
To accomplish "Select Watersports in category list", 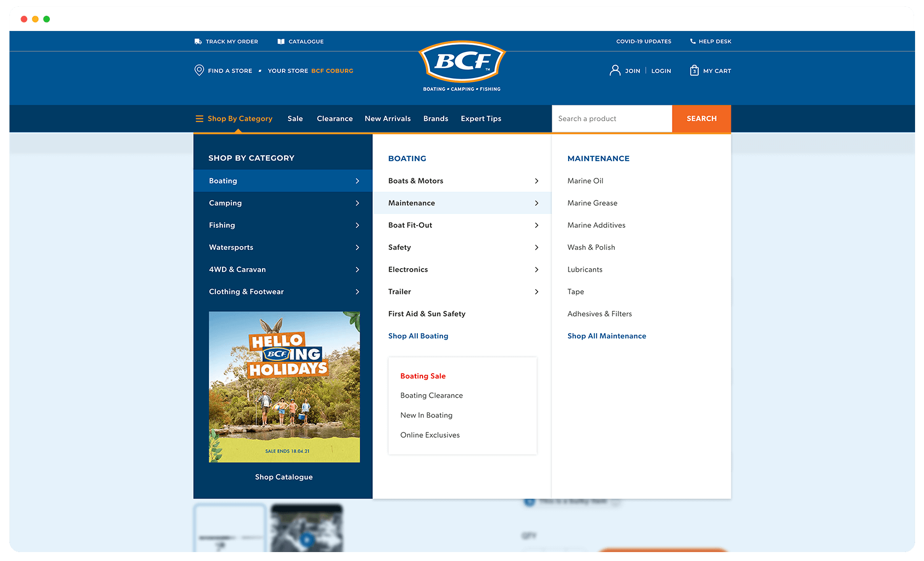I will click(x=283, y=247).
